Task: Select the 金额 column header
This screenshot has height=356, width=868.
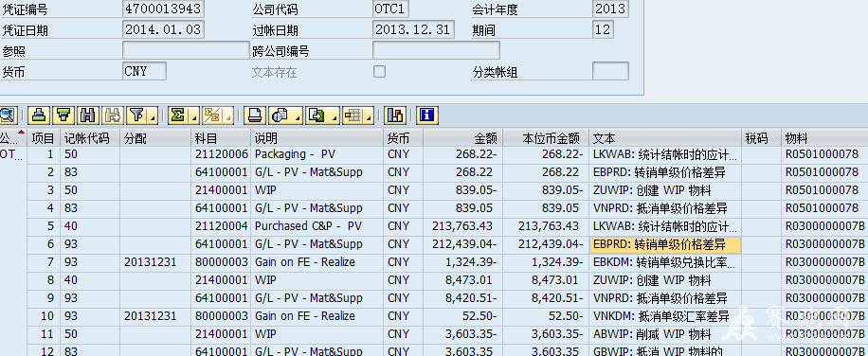Action: pos(462,138)
